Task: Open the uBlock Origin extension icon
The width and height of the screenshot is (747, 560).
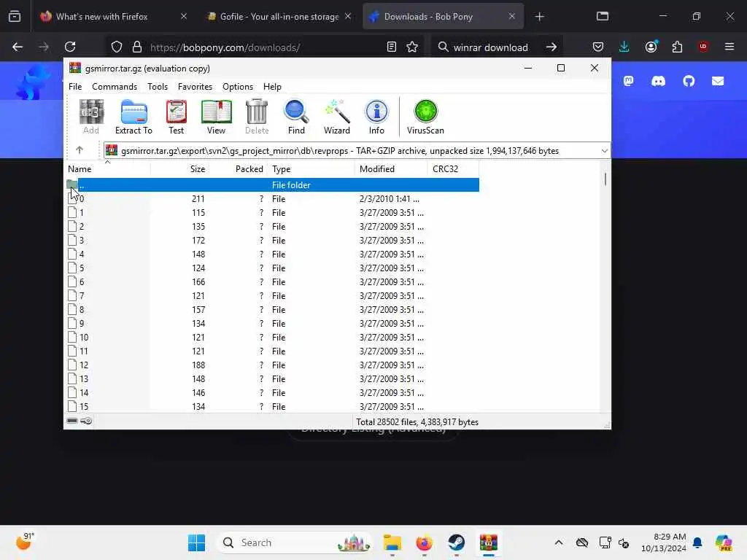Action: [703, 47]
